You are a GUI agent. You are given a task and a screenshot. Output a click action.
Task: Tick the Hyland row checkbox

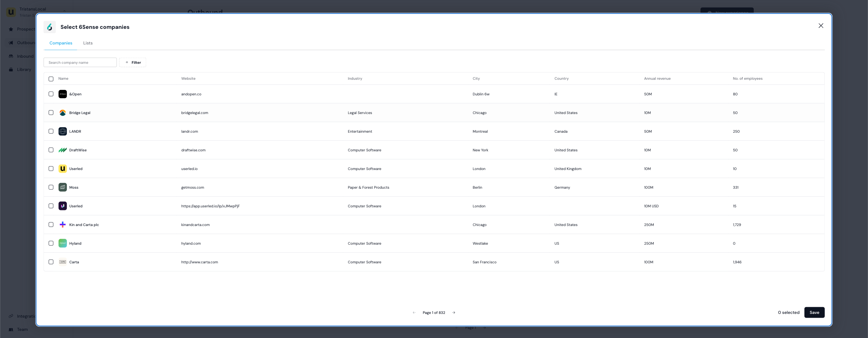[51, 243]
